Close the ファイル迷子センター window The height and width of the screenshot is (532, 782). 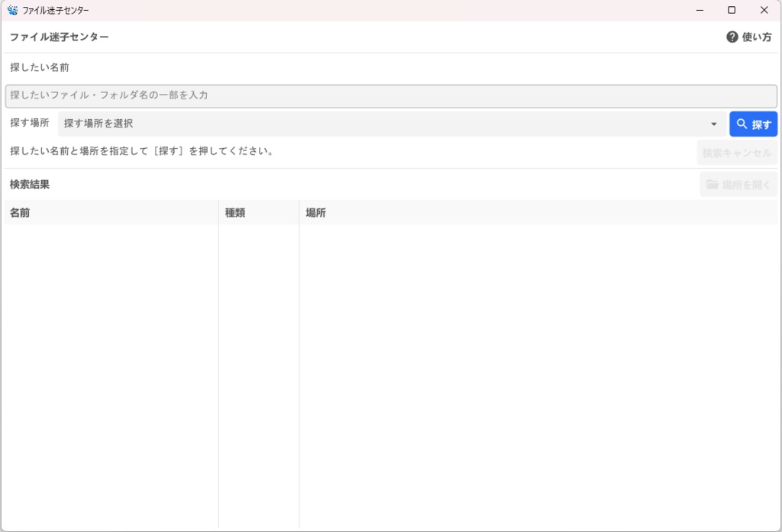[764, 10]
